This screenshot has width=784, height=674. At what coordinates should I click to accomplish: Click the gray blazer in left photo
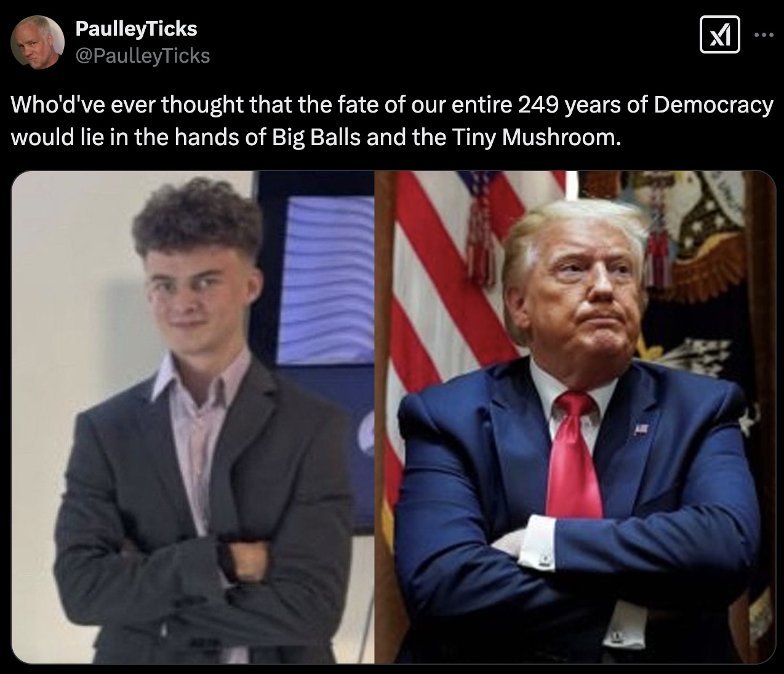(203, 492)
